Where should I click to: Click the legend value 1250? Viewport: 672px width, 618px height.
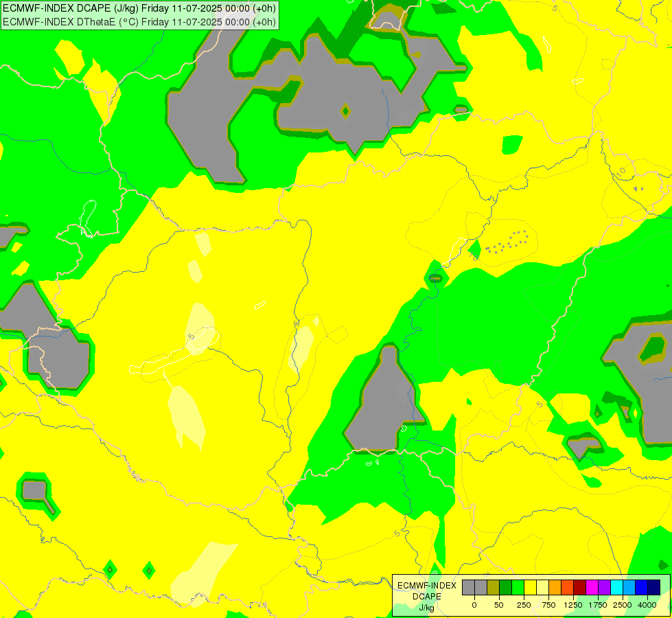573,605
